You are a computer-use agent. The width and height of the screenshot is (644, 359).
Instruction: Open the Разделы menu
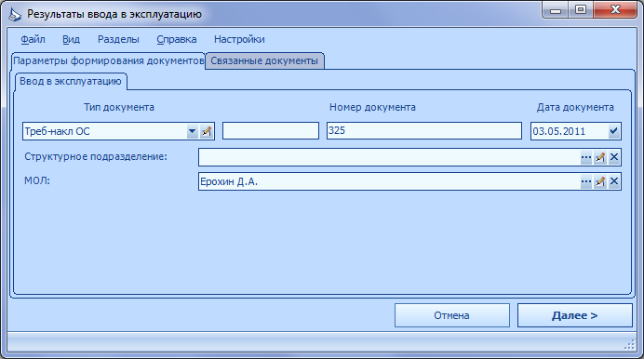point(118,39)
